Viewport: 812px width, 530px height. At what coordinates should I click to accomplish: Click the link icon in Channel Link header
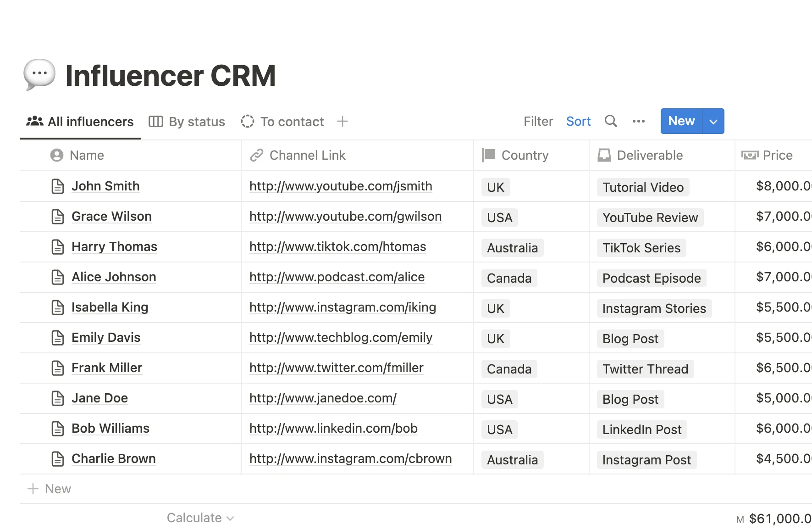coord(257,155)
